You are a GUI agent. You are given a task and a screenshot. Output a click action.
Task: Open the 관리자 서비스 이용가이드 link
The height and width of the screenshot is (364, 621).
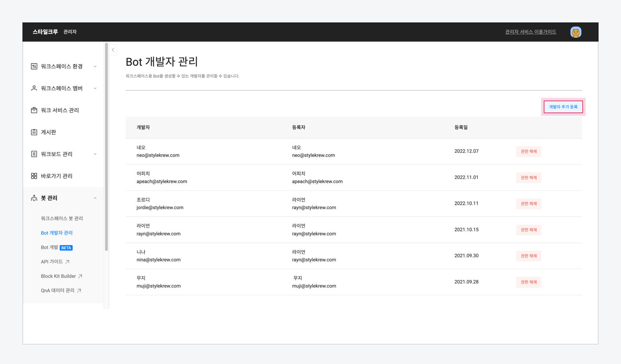pyautogui.click(x=530, y=32)
